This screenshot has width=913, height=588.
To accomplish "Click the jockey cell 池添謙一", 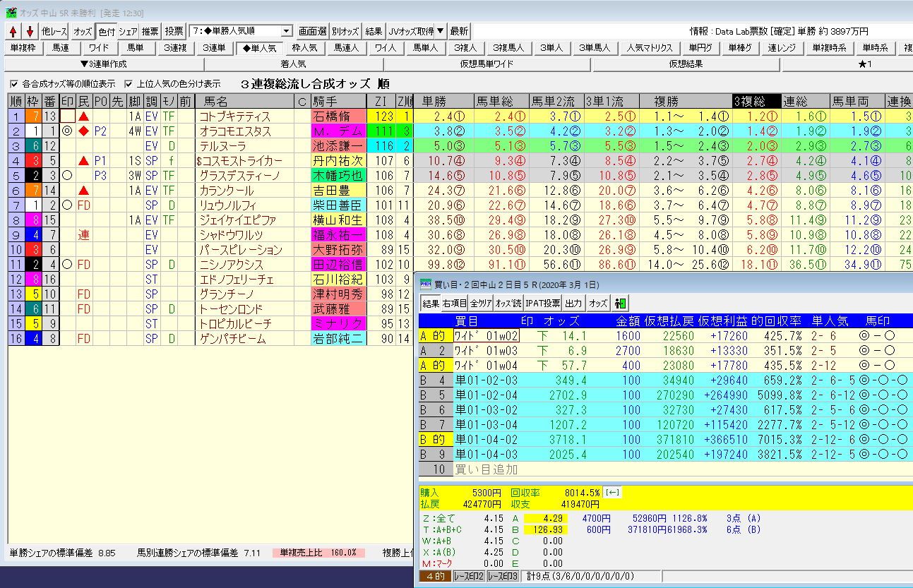I will point(339,146).
